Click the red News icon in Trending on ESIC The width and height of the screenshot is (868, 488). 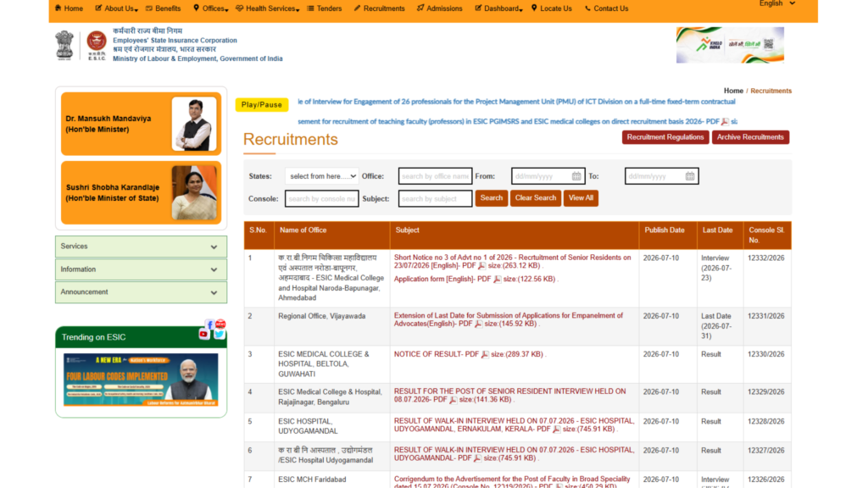coord(220,324)
